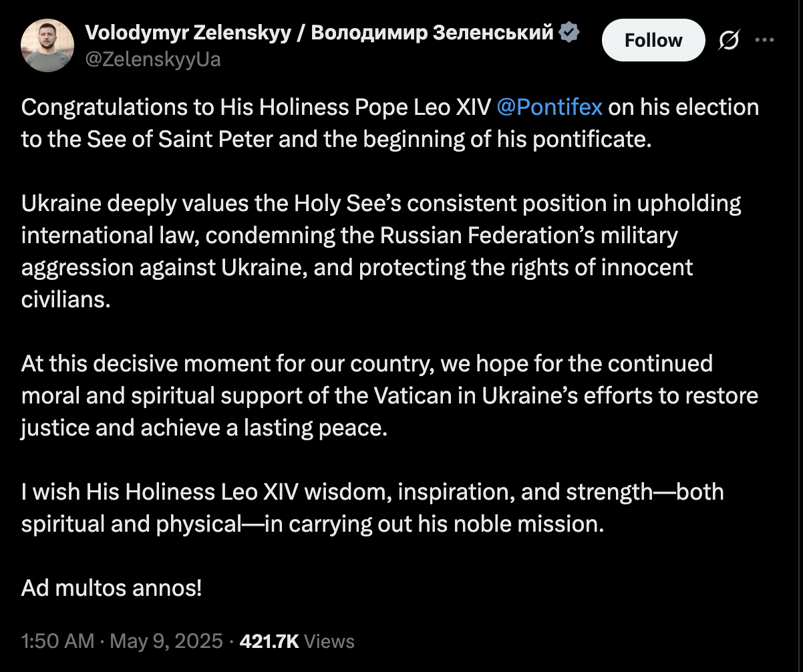Open the @ZelenskyyUa handle link

click(154, 60)
